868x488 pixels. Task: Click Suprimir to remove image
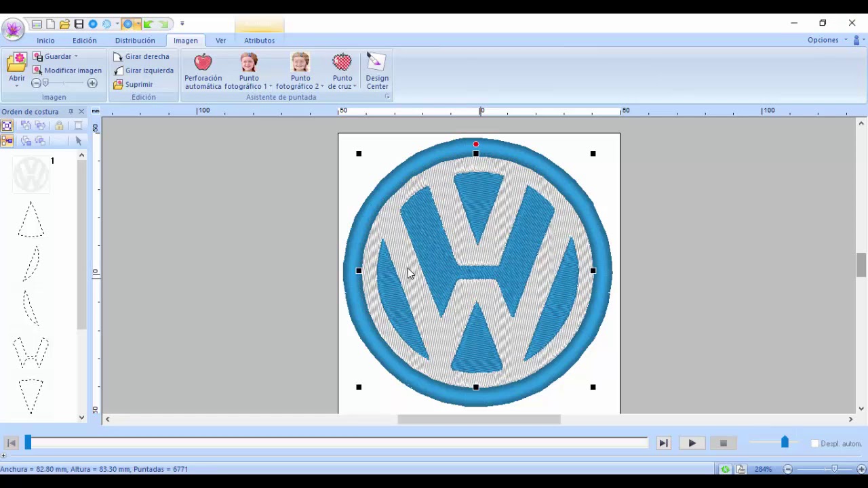tap(133, 84)
